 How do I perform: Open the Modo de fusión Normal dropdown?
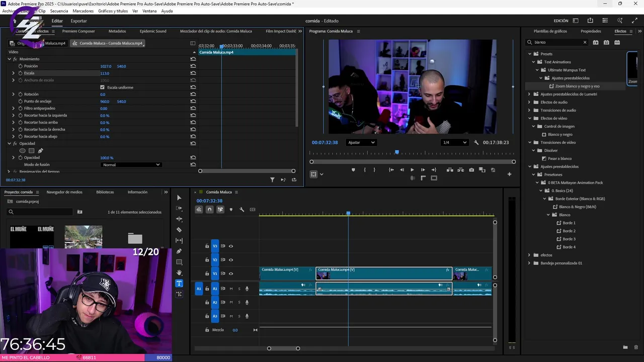[131, 165]
